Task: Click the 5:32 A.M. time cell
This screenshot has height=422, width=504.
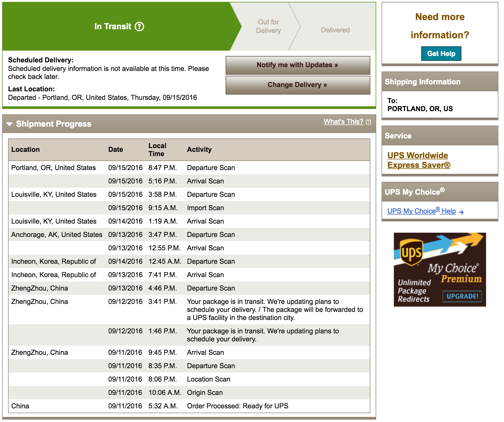Action: 163,406
